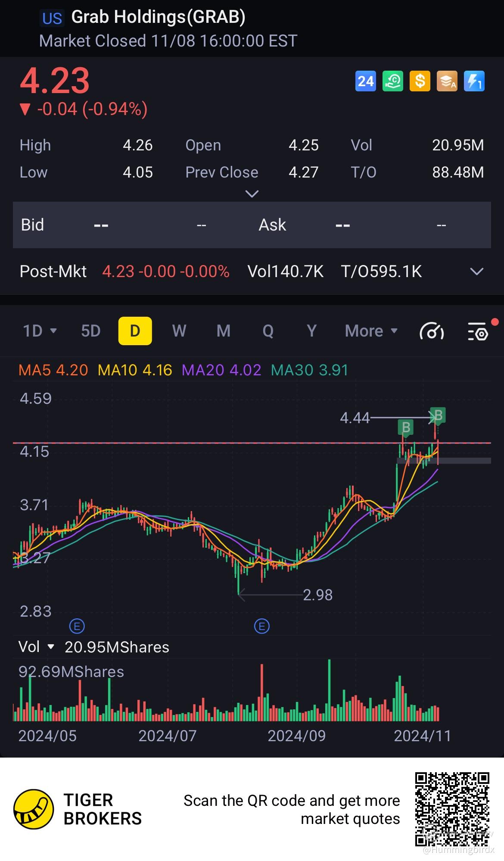Image resolution: width=504 pixels, height=861 pixels.
Task: Tap the QR code image
Action: [x=452, y=809]
